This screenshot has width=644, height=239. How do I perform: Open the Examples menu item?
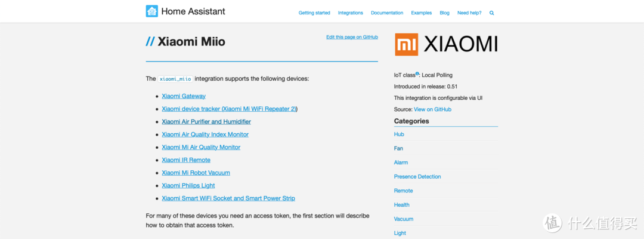click(422, 13)
